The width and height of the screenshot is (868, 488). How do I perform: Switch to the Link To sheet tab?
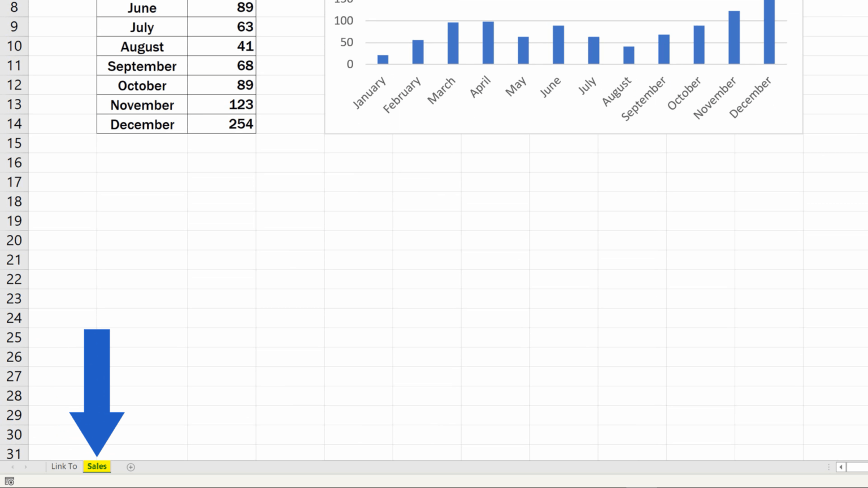coord(63,467)
